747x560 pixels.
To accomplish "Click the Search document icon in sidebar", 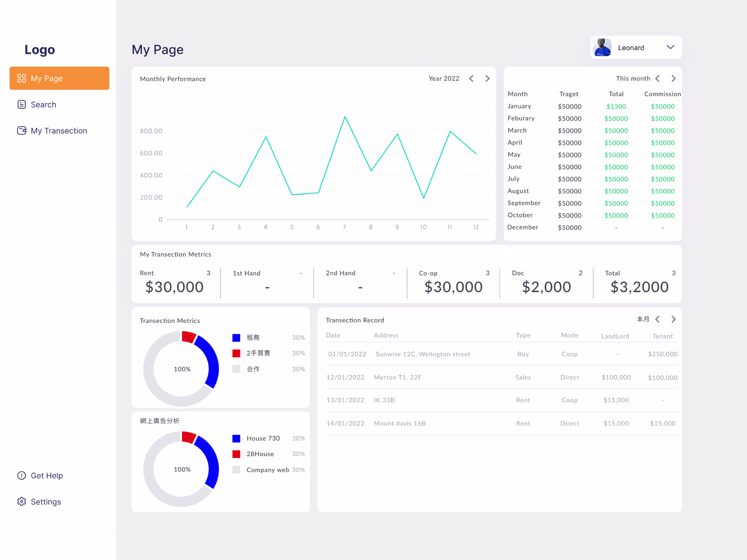I will (21, 104).
